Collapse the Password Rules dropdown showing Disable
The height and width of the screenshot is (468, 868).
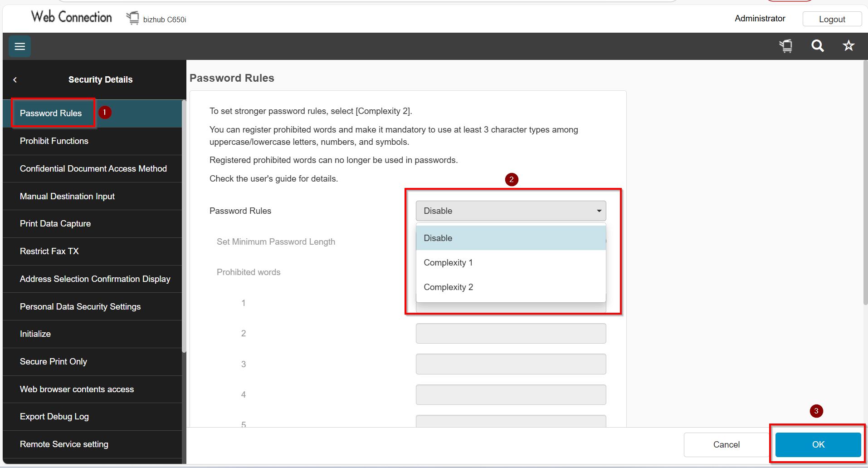[510, 211]
